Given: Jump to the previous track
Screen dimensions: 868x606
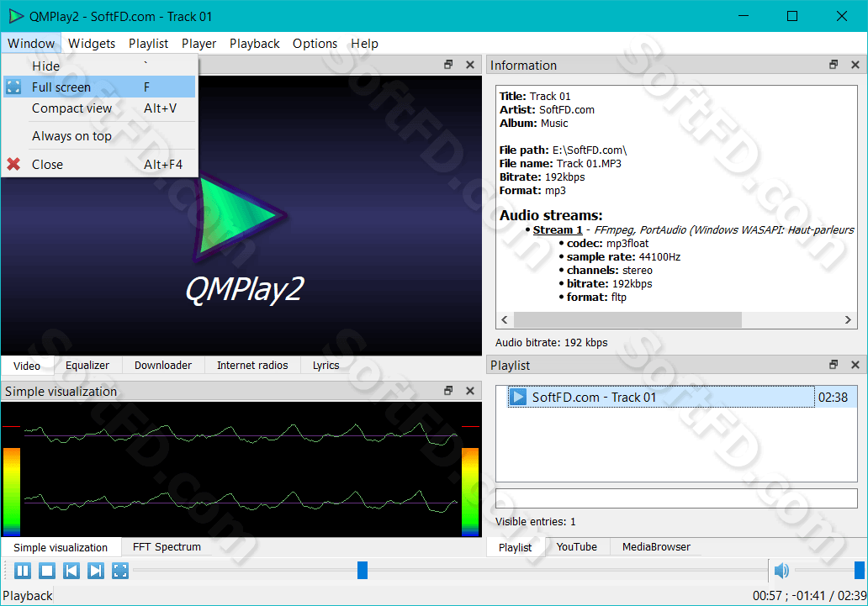Looking at the screenshot, I should [71, 571].
